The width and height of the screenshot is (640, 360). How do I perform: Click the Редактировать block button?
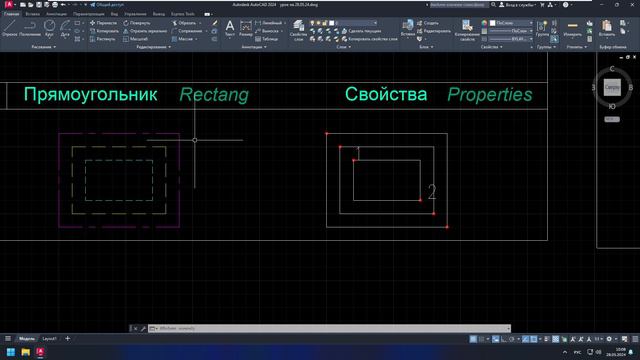[x=434, y=31]
